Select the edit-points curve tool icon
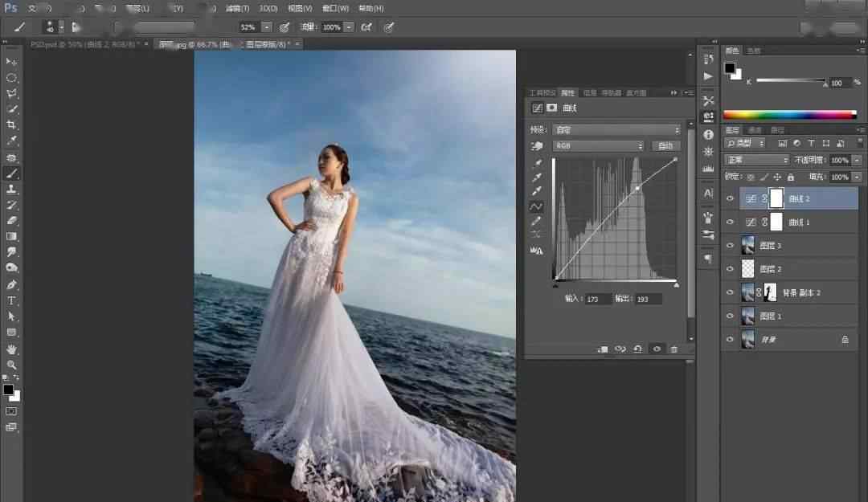Image resolution: width=868 pixels, height=502 pixels. [x=536, y=206]
